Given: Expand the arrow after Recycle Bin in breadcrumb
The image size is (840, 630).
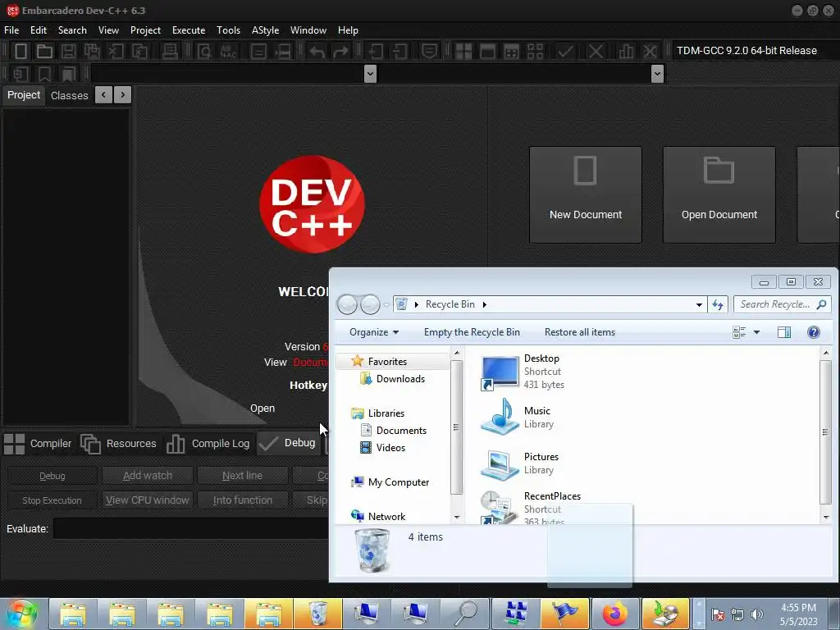Looking at the screenshot, I should tap(484, 304).
